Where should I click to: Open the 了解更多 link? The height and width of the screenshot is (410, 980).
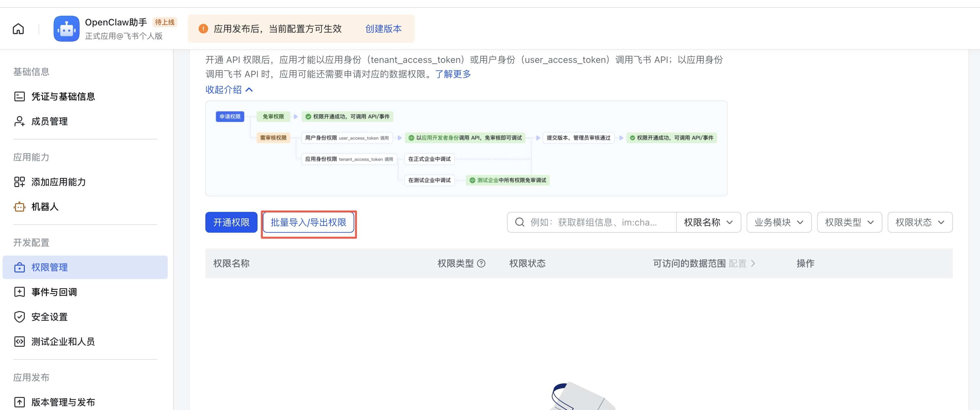[452, 74]
